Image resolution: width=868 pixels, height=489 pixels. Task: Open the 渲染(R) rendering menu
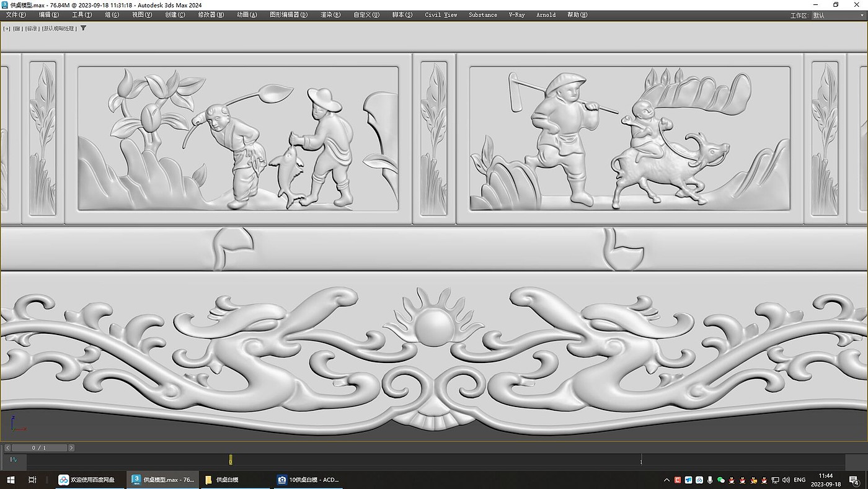(x=330, y=15)
